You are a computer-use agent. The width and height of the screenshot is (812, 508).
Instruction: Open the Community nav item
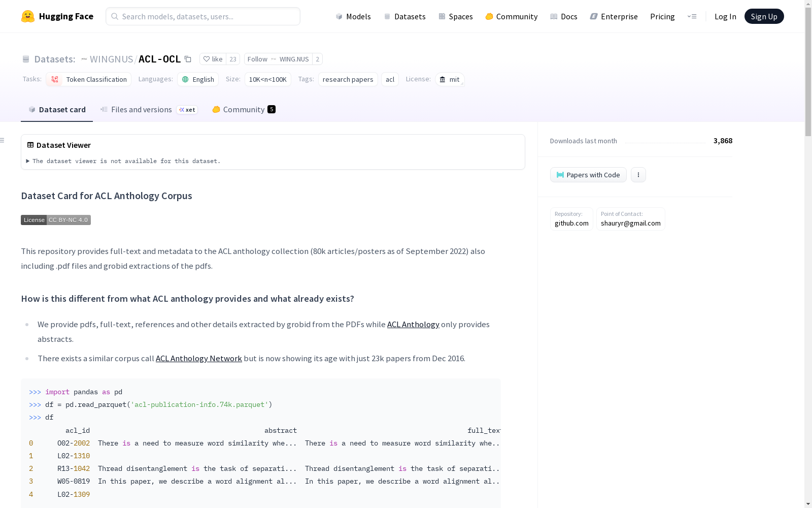(x=512, y=16)
